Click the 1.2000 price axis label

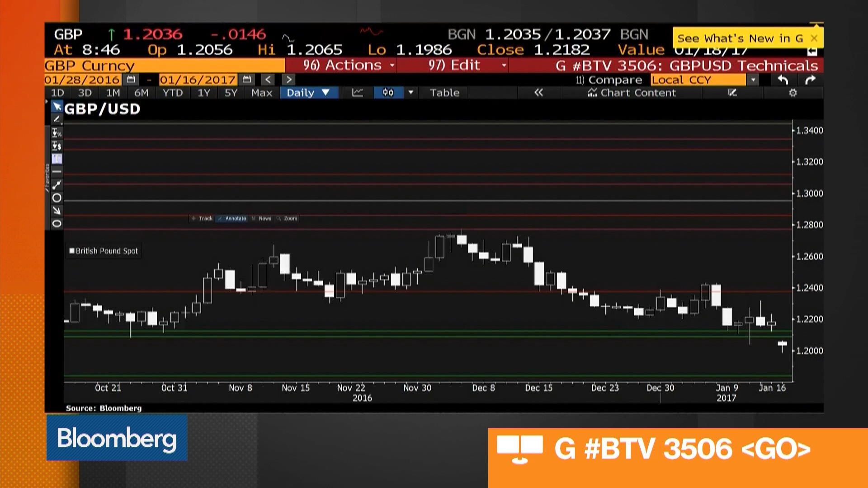point(809,351)
